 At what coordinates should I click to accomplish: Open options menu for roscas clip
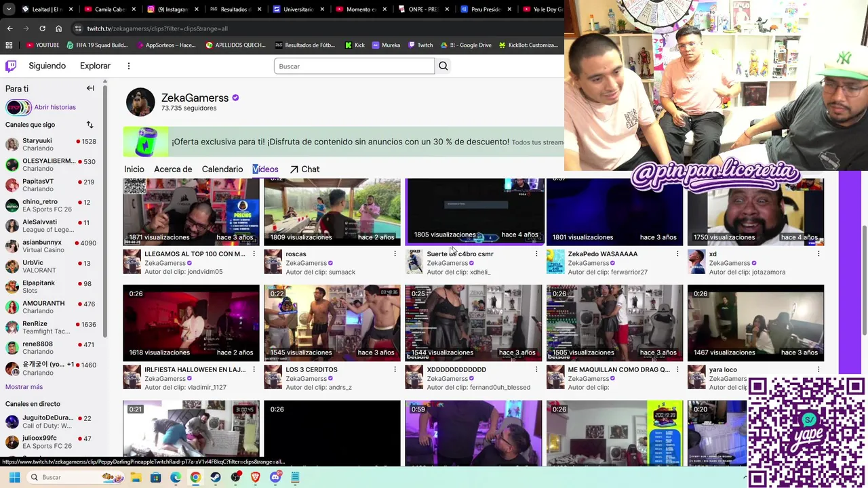[395, 254]
